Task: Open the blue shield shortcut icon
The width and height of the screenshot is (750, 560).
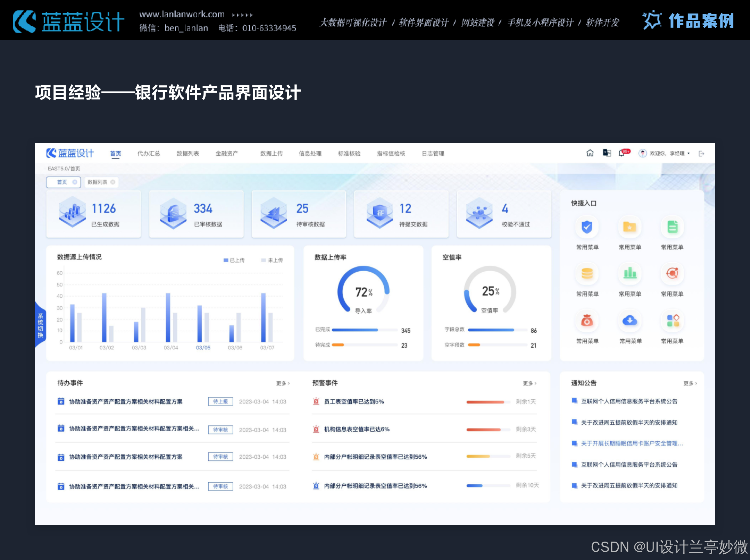Action: pyautogui.click(x=587, y=227)
